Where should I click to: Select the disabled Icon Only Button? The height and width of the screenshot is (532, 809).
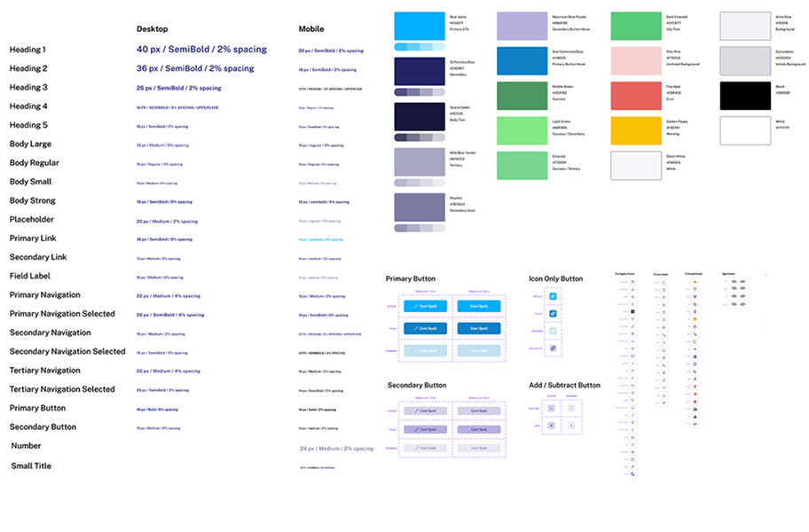(553, 331)
